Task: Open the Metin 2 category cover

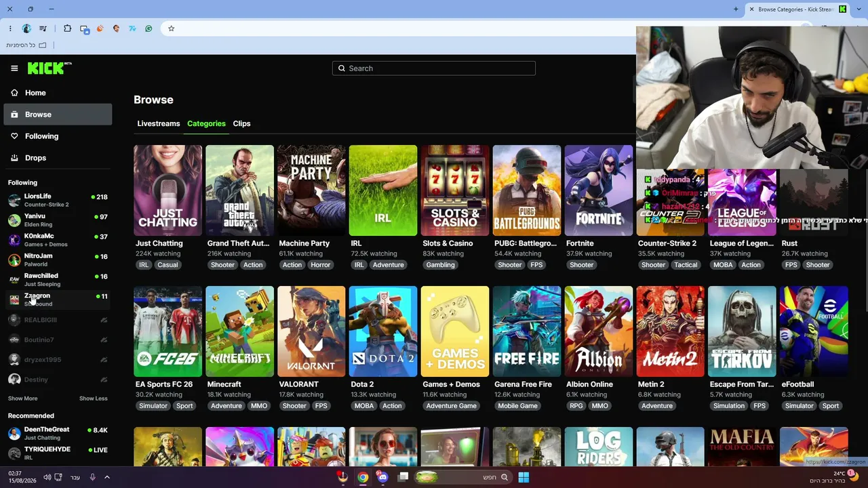Action: click(x=671, y=331)
